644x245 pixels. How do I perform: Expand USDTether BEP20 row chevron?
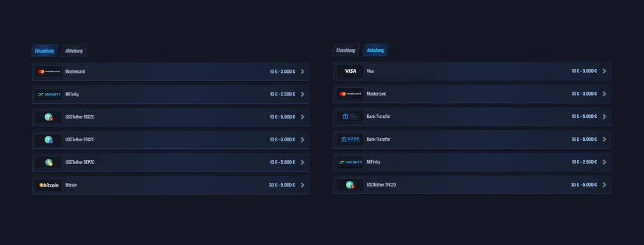pos(303,163)
